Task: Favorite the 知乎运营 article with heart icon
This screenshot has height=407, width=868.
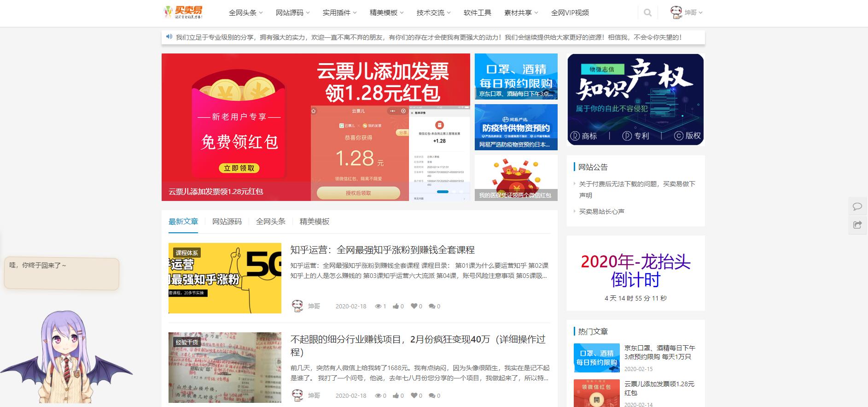Action: (x=414, y=306)
